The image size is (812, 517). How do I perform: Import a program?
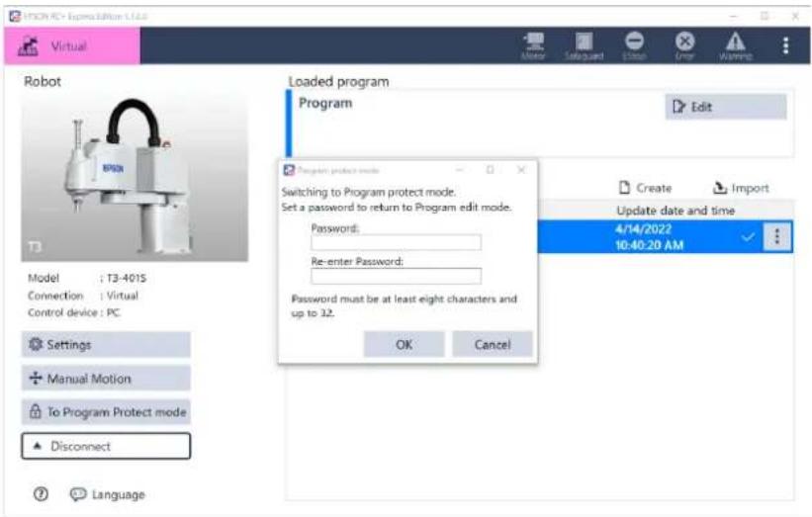click(741, 188)
